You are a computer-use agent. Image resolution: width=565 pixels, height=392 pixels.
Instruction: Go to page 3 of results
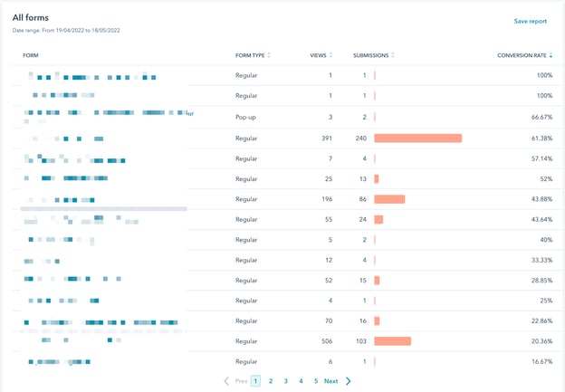click(286, 381)
